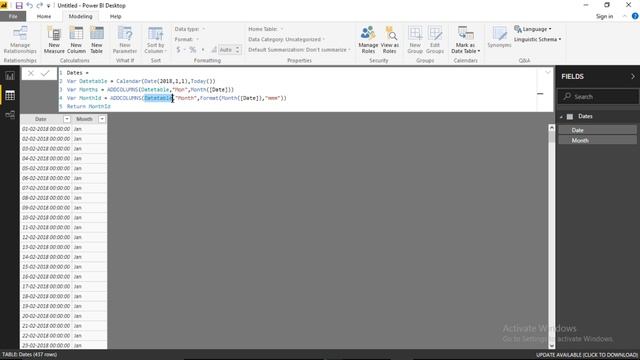
Task: Click the Redo icon
Action: point(40,5)
